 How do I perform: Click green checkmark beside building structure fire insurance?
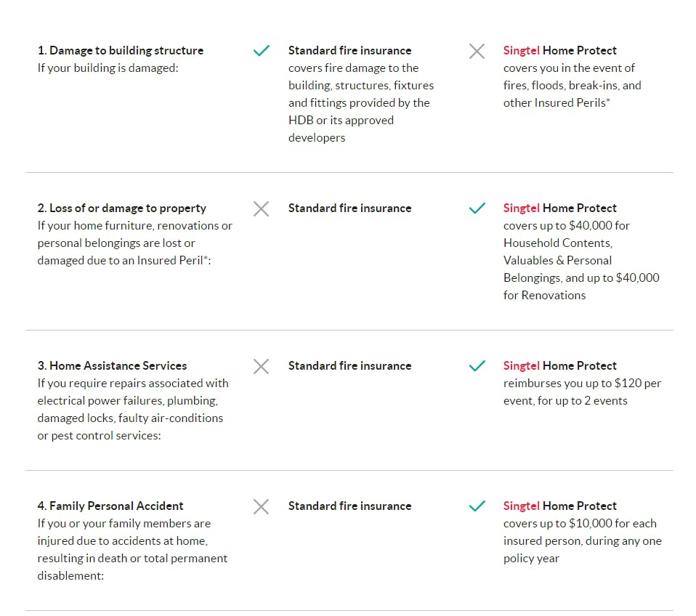click(262, 51)
